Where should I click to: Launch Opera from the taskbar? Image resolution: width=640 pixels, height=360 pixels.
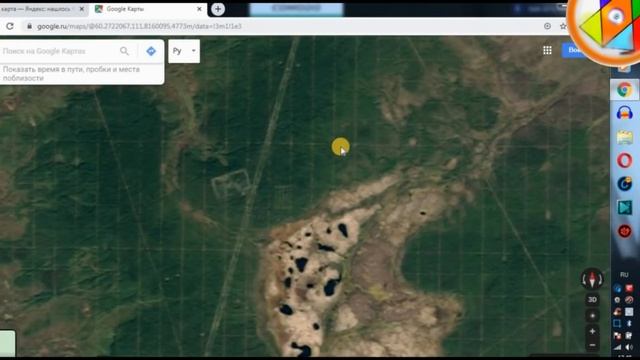coord(624,160)
